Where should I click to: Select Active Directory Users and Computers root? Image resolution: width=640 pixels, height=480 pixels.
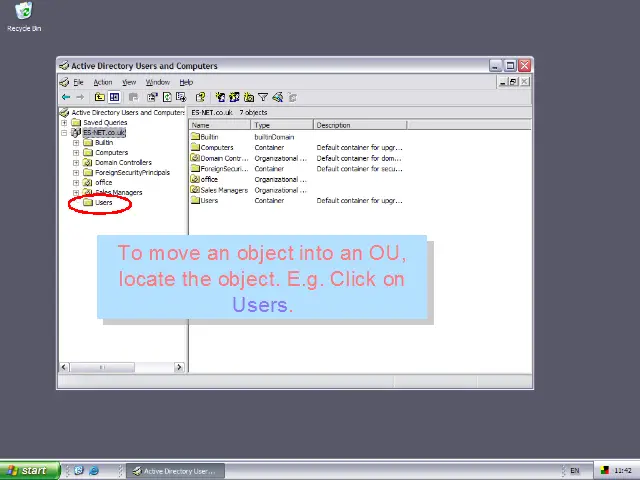[x=128, y=112]
